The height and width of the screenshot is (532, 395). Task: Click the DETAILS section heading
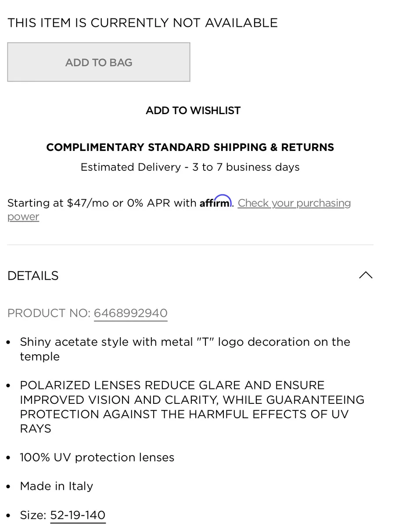tap(33, 276)
